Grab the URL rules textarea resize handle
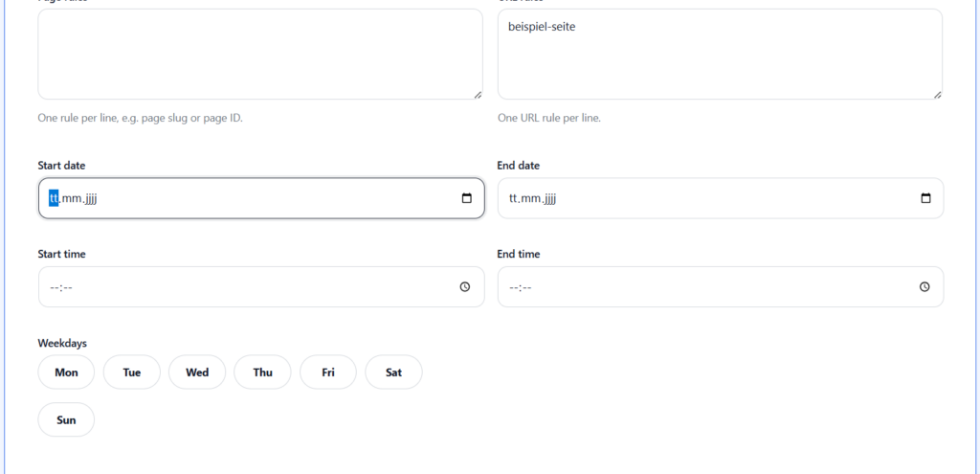The height and width of the screenshot is (474, 980). pos(937,94)
